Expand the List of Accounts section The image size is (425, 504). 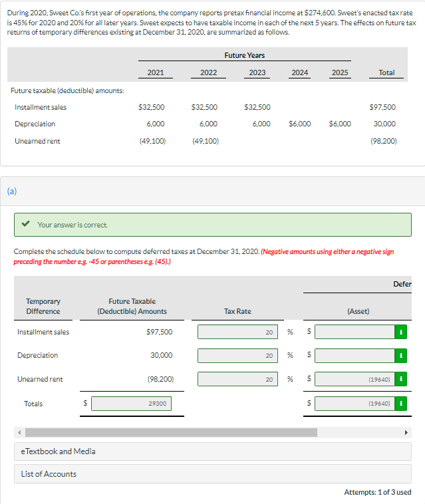coord(213,474)
